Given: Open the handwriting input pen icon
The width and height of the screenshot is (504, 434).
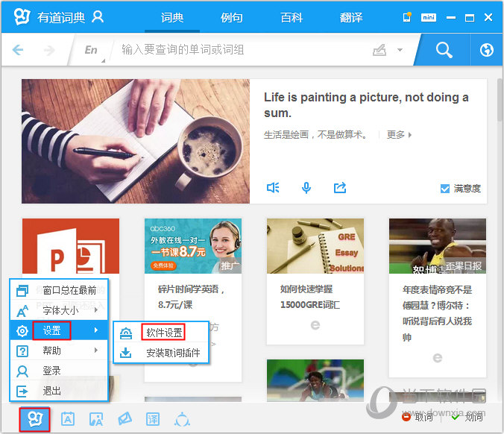Looking at the screenshot, I should [x=379, y=50].
